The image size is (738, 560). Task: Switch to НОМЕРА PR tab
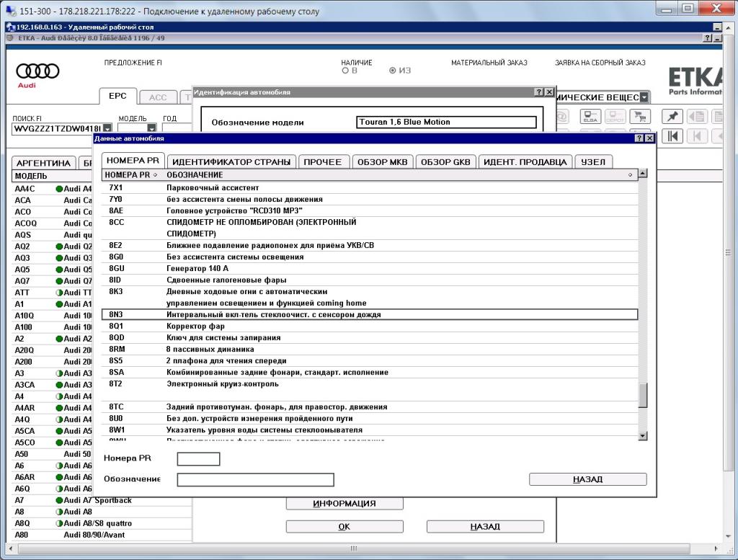tap(133, 161)
